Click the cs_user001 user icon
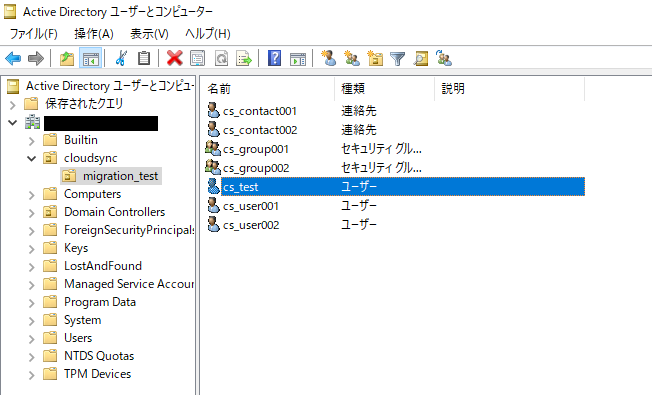This screenshot has width=652, height=395. (x=213, y=205)
